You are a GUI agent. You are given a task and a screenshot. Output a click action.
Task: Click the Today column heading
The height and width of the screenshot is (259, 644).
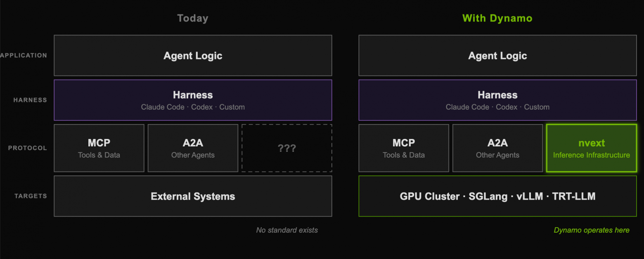(193, 19)
